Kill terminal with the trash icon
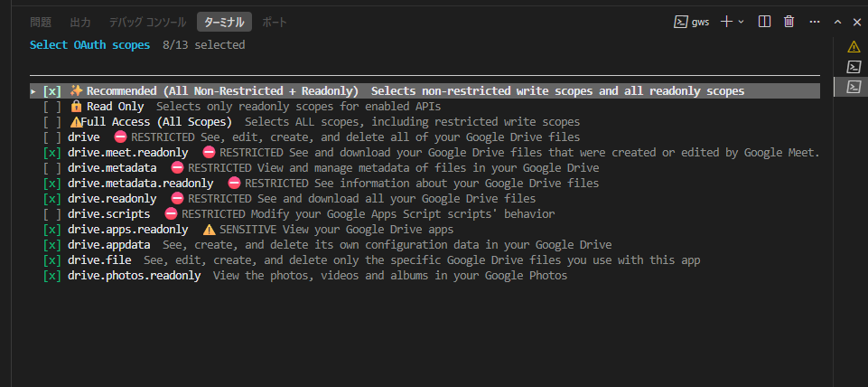The width and height of the screenshot is (868, 387). tap(789, 22)
